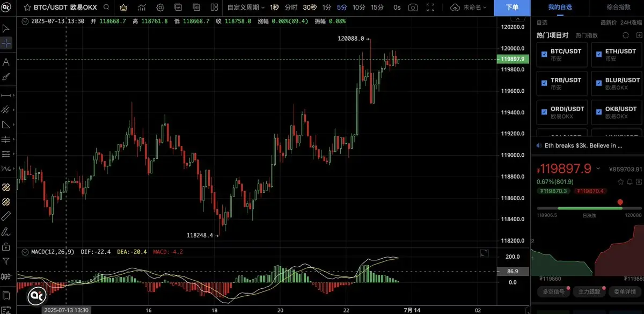
Task: Select the triangle shape tool
Action: pos(6,125)
